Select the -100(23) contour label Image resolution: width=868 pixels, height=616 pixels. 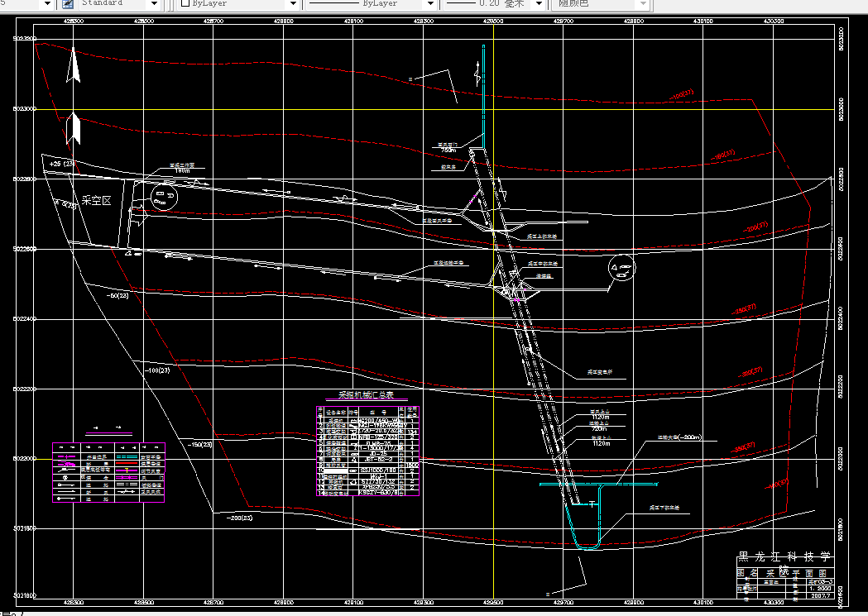[157, 370]
